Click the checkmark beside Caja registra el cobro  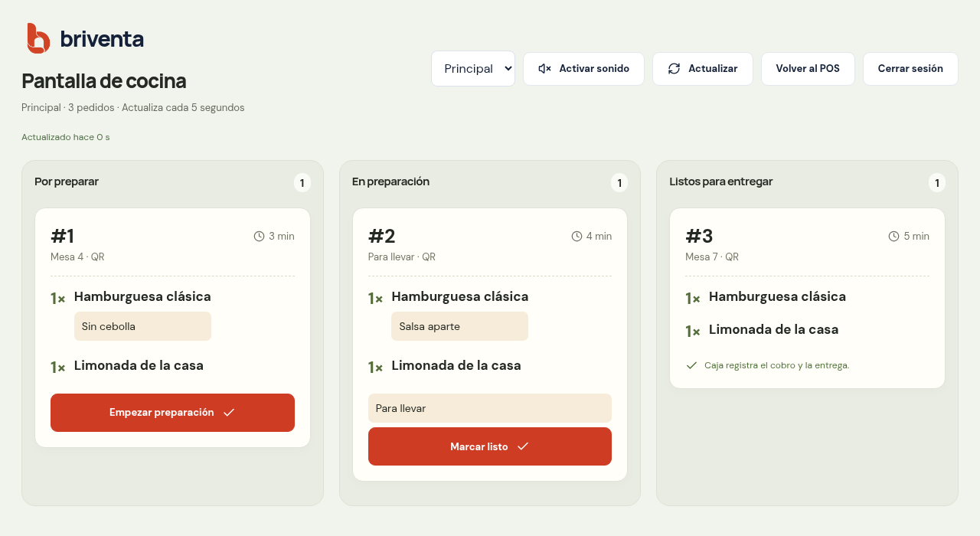[x=691, y=365]
